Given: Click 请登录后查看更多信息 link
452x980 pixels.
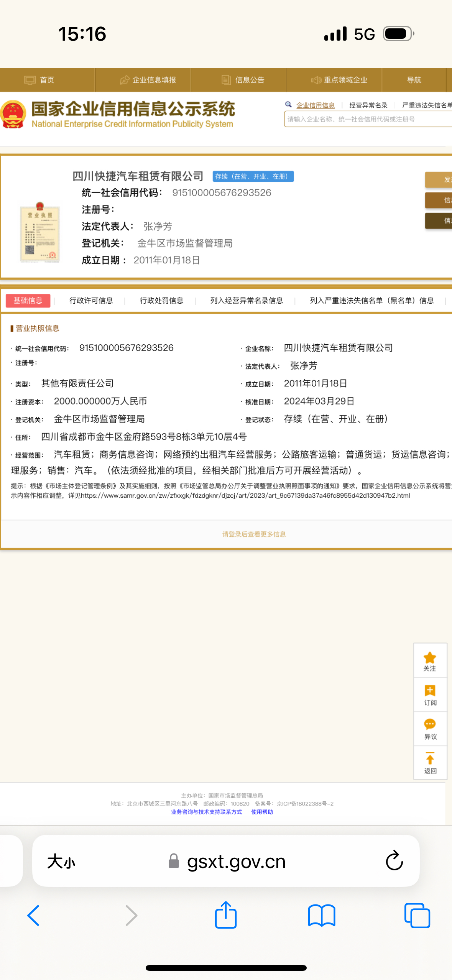Looking at the screenshot, I should (x=254, y=534).
